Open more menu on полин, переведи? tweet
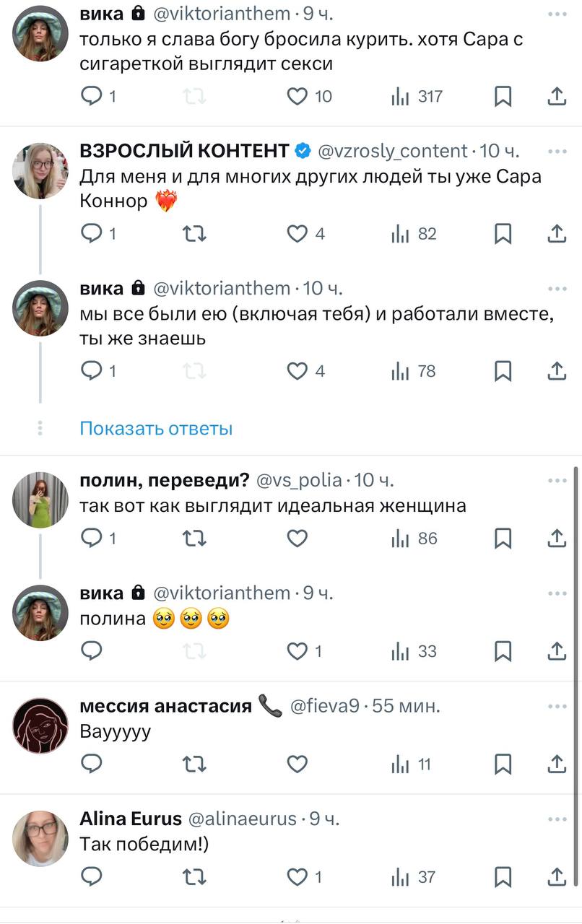This screenshot has height=924, width=582. (557, 481)
